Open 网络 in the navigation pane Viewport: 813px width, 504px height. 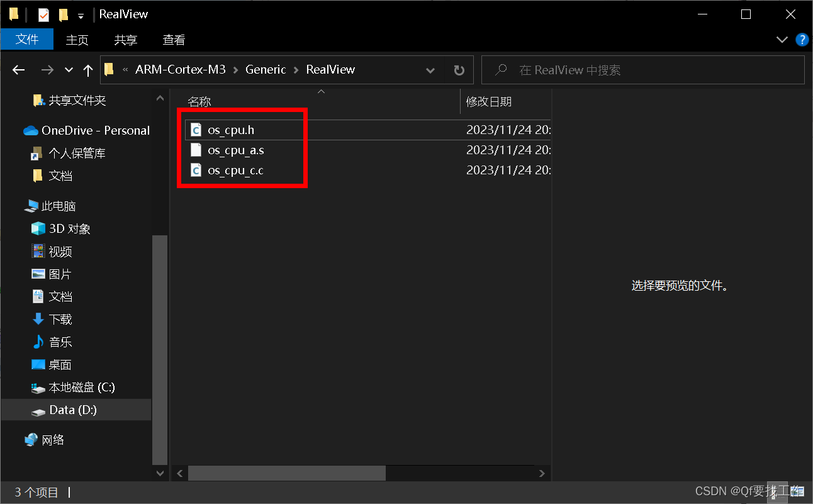53,440
